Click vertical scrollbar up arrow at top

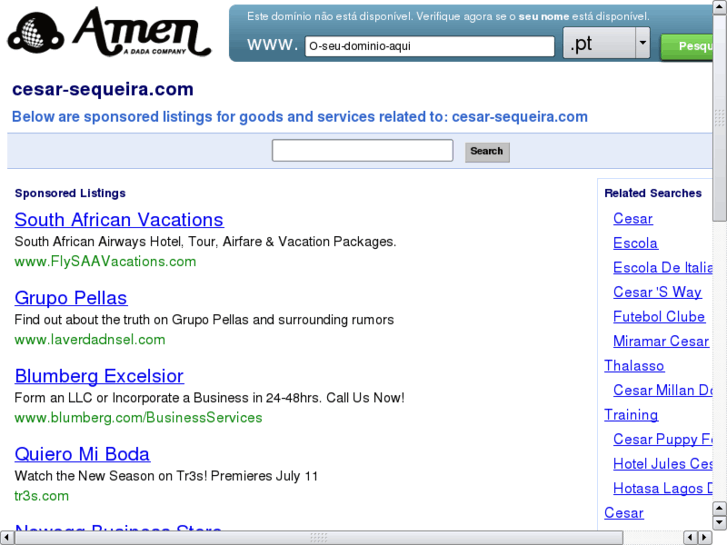pos(720,8)
